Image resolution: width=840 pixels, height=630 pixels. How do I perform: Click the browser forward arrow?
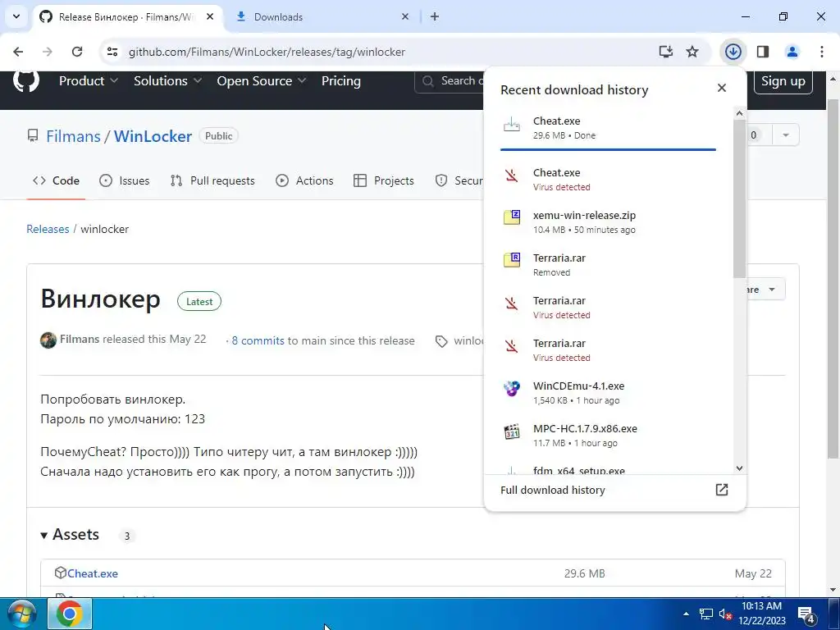pyautogui.click(x=48, y=52)
